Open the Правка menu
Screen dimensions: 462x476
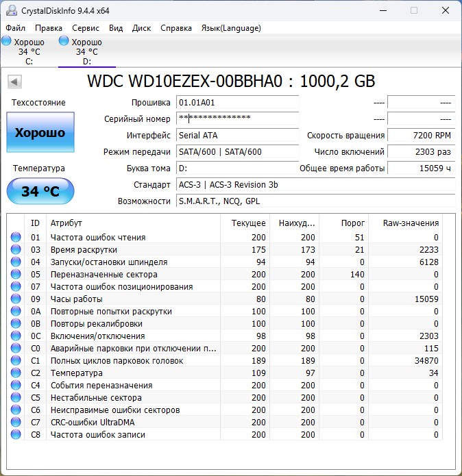[49, 28]
